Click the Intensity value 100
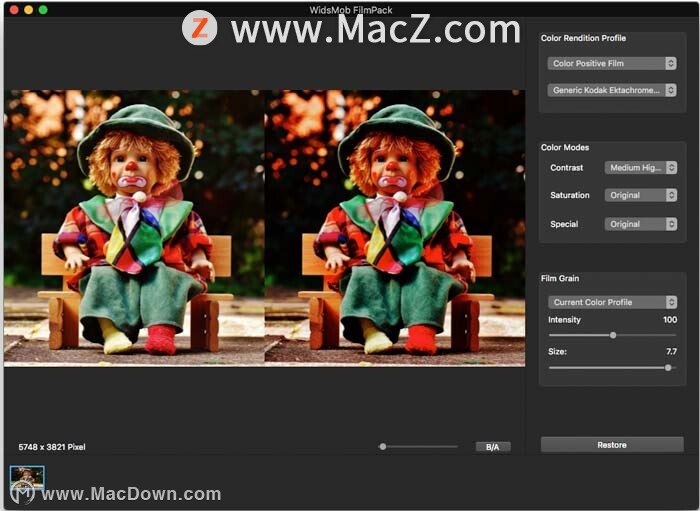The image size is (700, 511). 670,320
